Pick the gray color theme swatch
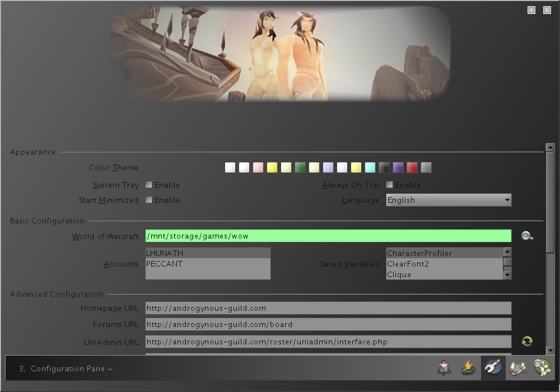560x392 pixels. [x=426, y=167]
